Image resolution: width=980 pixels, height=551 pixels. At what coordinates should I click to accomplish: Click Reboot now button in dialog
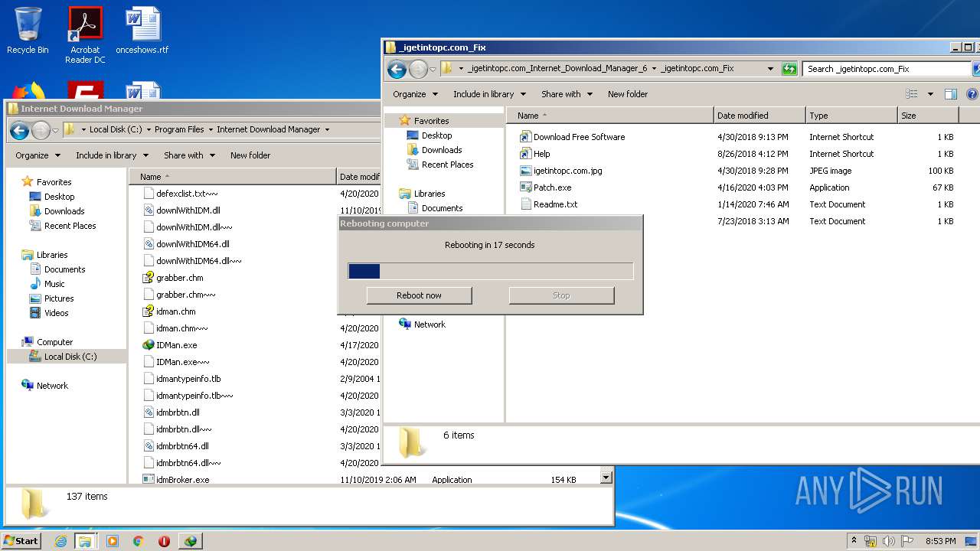click(419, 295)
